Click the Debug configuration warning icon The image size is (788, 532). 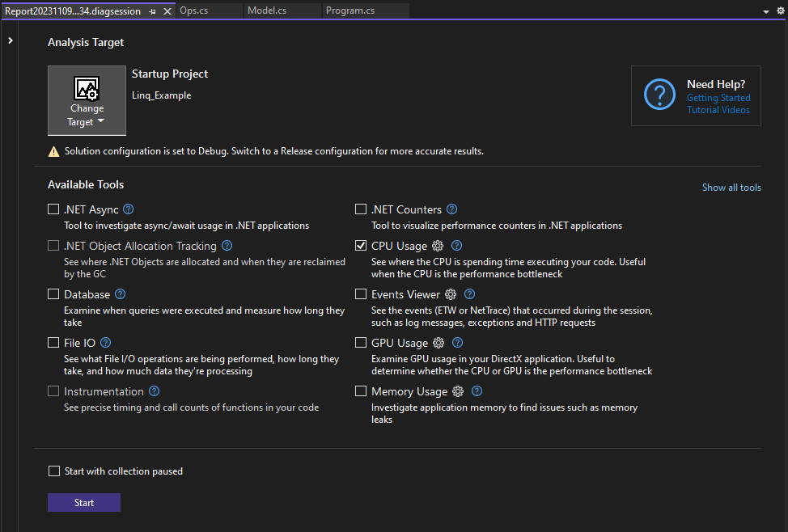coord(53,150)
